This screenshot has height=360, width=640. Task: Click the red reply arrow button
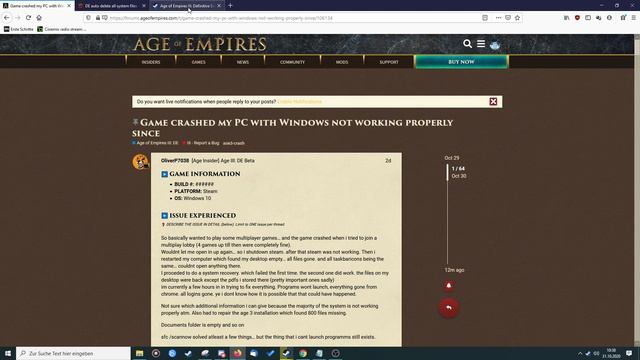click(449, 307)
